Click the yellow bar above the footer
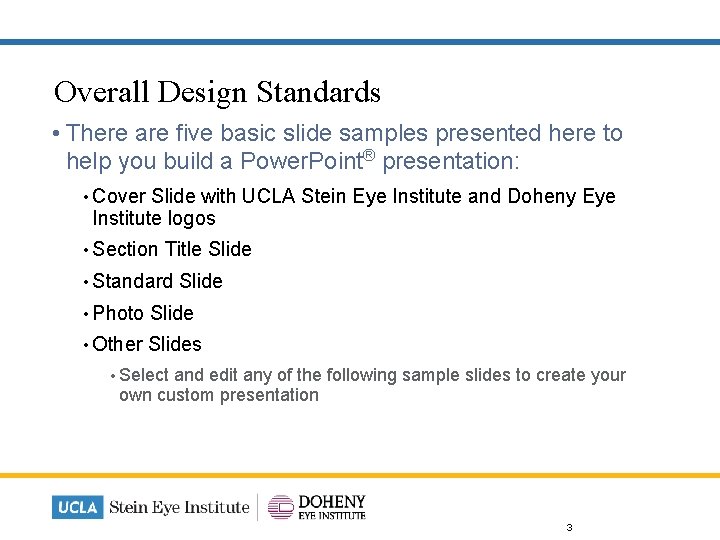 click(x=360, y=475)
